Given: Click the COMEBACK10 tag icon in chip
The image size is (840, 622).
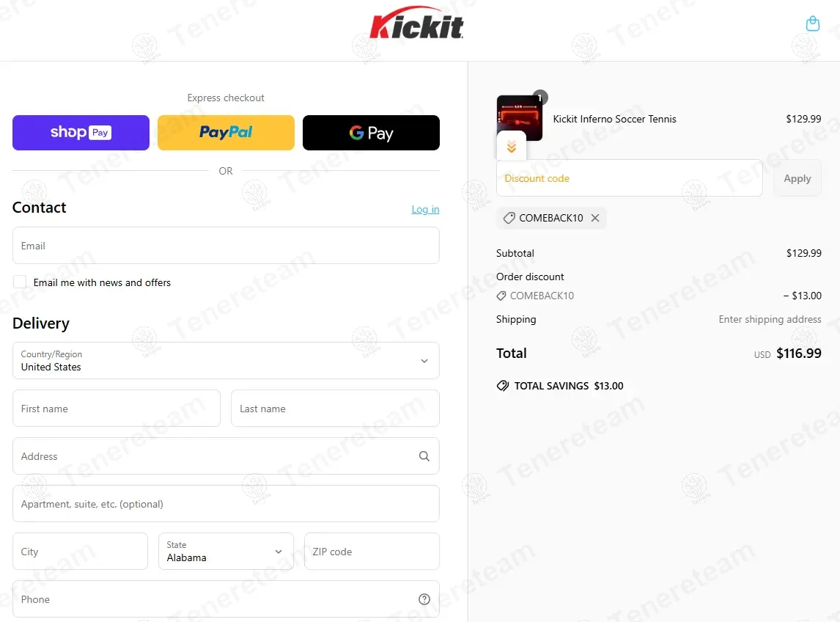Looking at the screenshot, I should pyautogui.click(x=509, y=218).
